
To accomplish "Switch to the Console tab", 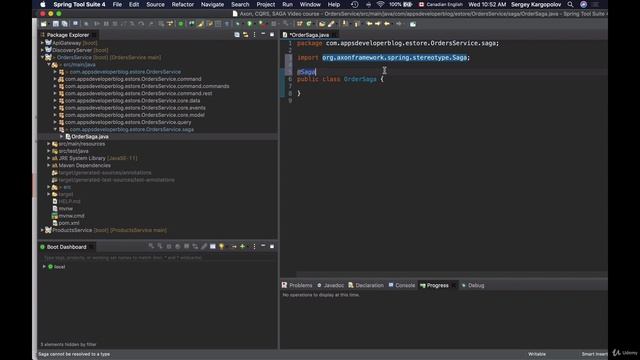I will click(402, 285).
